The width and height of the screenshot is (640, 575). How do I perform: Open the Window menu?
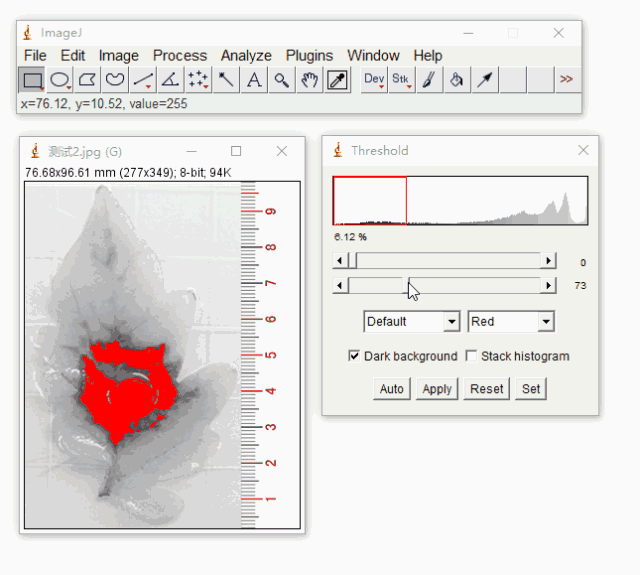pyautogui.click(x=373, y=56)
